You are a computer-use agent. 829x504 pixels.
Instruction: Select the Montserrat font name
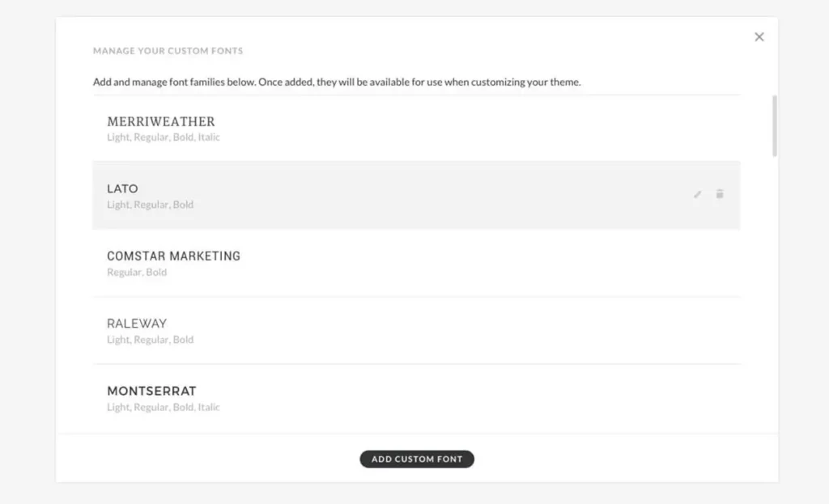(151, 391)
